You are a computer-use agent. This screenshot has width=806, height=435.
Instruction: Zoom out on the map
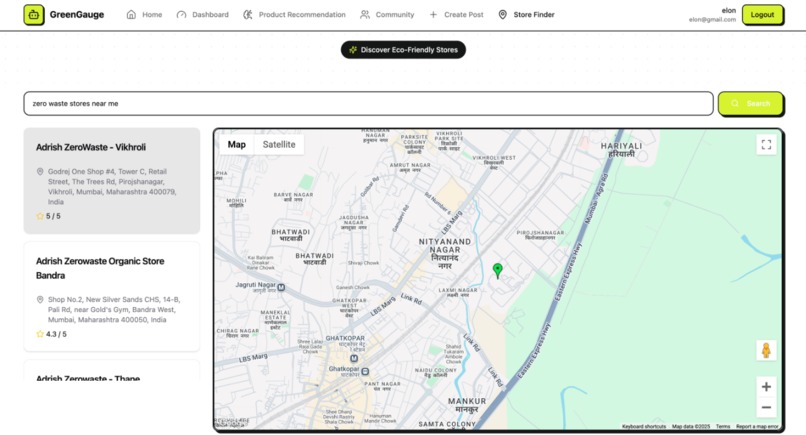766,408
